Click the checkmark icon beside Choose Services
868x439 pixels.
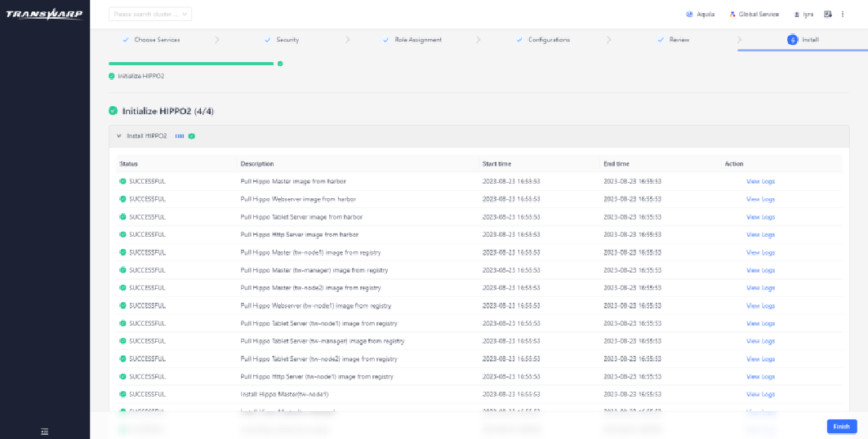click(126, 40)
